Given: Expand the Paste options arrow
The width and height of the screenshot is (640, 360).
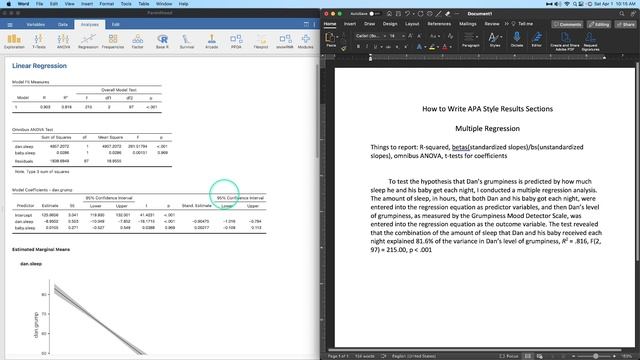Looking at the screenshot, I should click(338, 38).
